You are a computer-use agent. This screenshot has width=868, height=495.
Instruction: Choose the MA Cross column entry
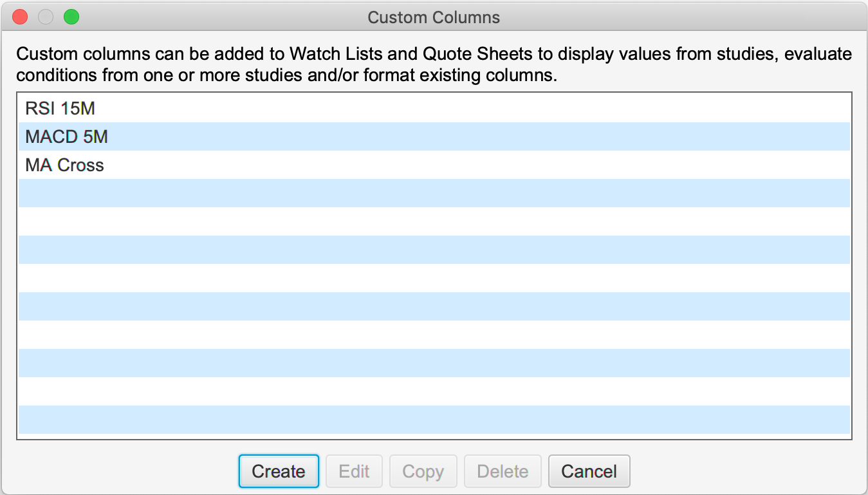pyautogui.click(x=64, y=165)
